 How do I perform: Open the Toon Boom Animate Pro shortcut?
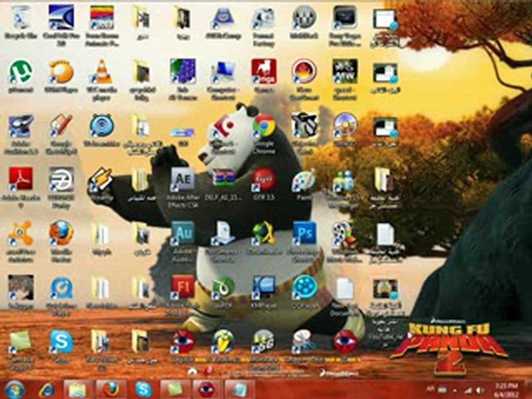[102, 26]
